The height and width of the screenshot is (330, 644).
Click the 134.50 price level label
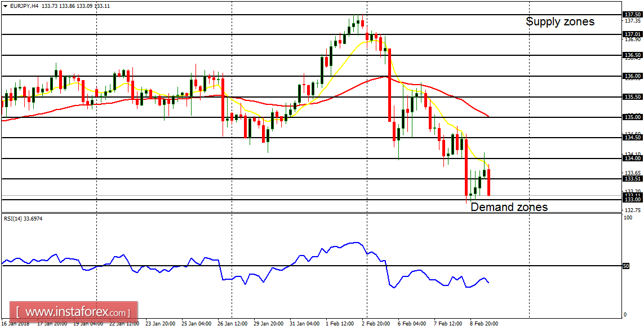click(x=632, y=138)
